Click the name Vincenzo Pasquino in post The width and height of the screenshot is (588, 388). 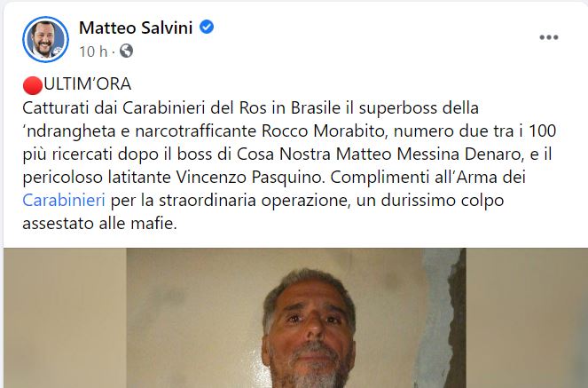pos(250,177)
